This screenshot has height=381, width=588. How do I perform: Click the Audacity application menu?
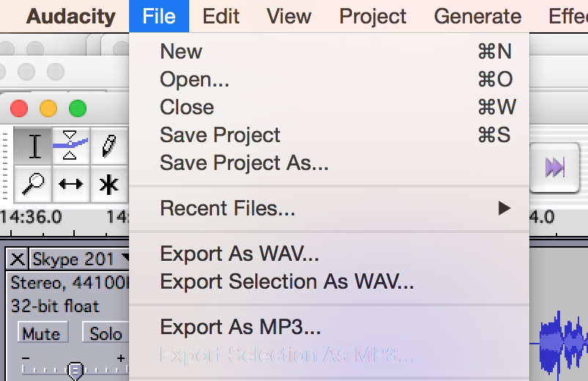click(x=70, y=16)
